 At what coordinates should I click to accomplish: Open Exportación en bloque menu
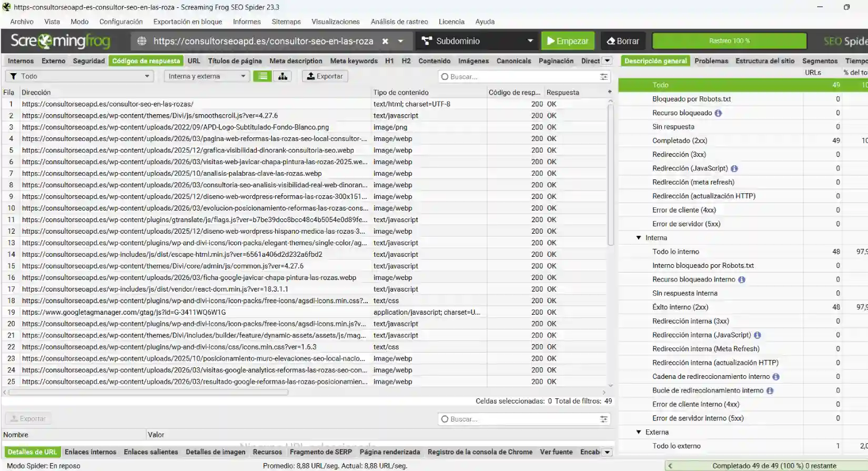coord(188,22)
